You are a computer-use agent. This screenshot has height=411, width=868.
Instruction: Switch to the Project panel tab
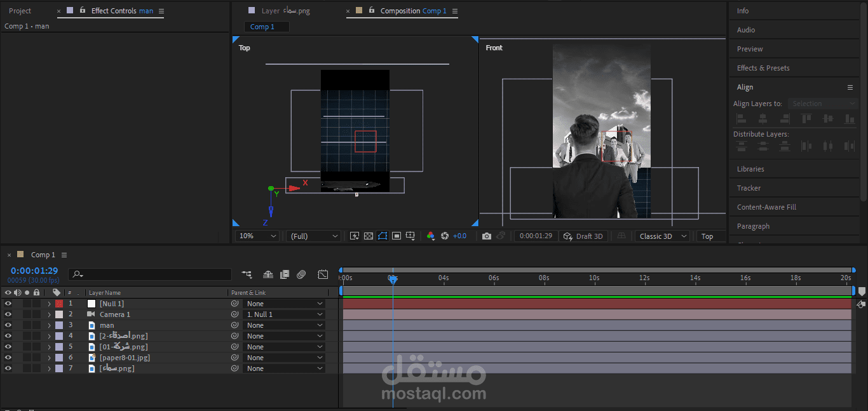click(20, 11)
